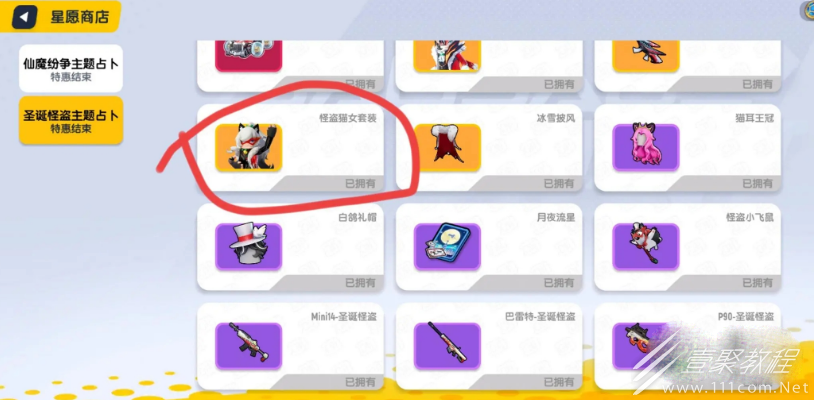Click 已拥有 label on 猫耳王冠 card
Image resolution: width=814 pixels, height=400 pixels.
point(757,183)
